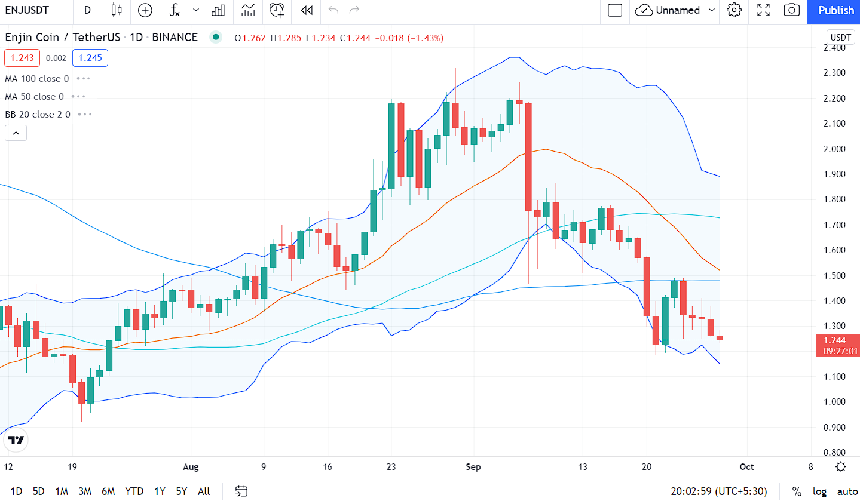Viewport: 860px width, 504px height.
Task: Click the buy price 1.245 button
Action: pos(90,58)
